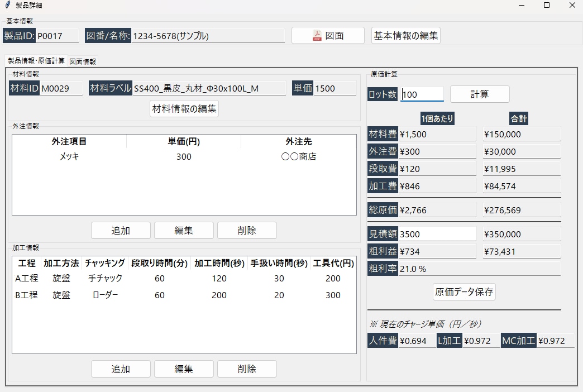Click the 加工方法 column header
Image resolution: width=583 pixels, height=392 pixels.
point(61,263)
